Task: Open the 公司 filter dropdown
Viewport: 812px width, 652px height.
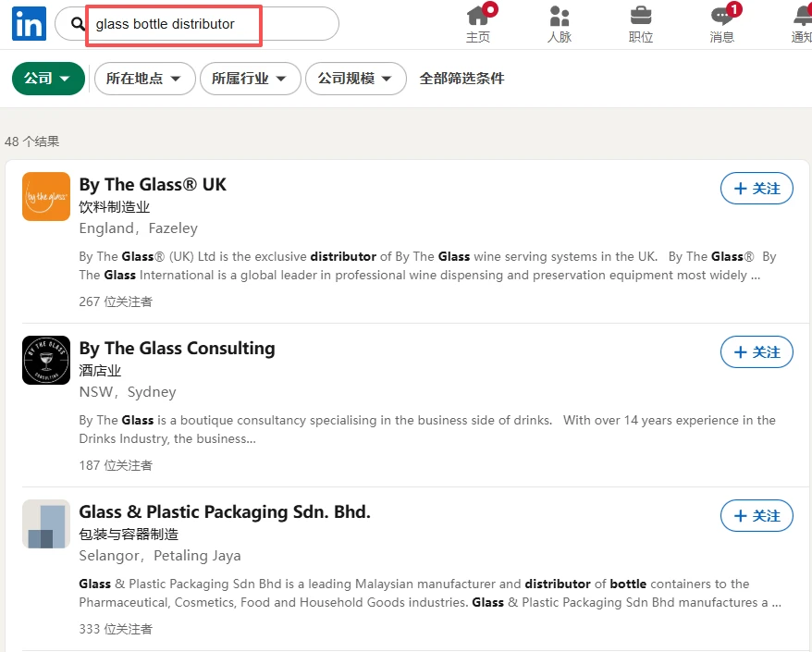Action: click(x=48, y=79)
